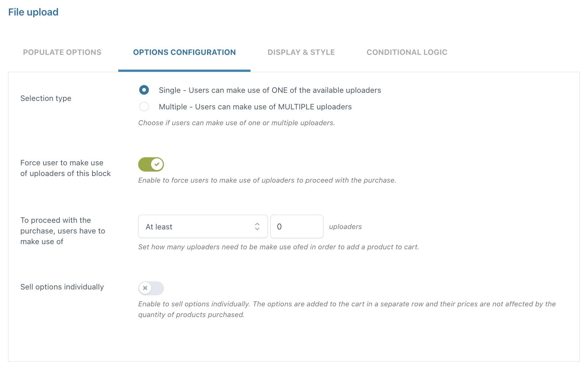
Task: Click the x knob on disabled toggle
Action: tap(145, 288)
